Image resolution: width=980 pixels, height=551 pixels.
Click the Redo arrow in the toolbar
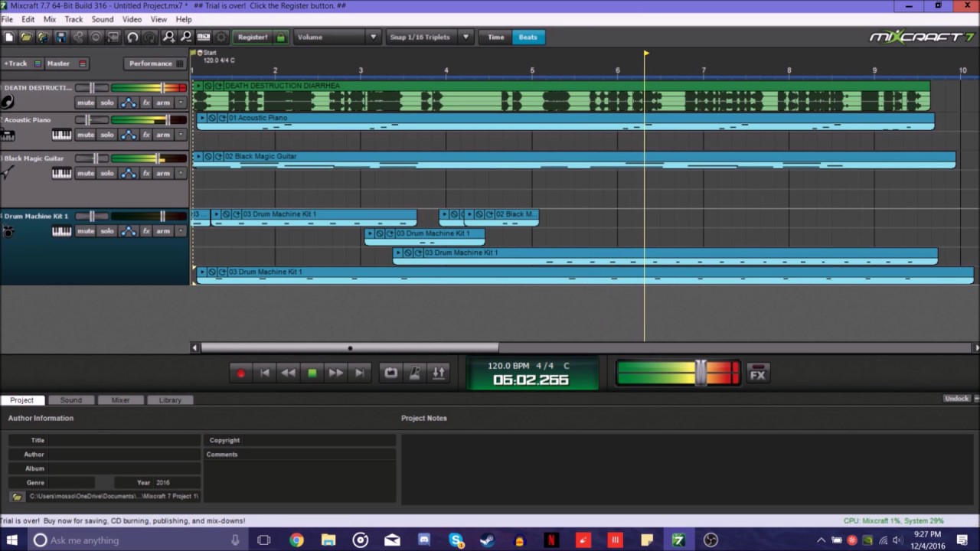tap(150, 37)
